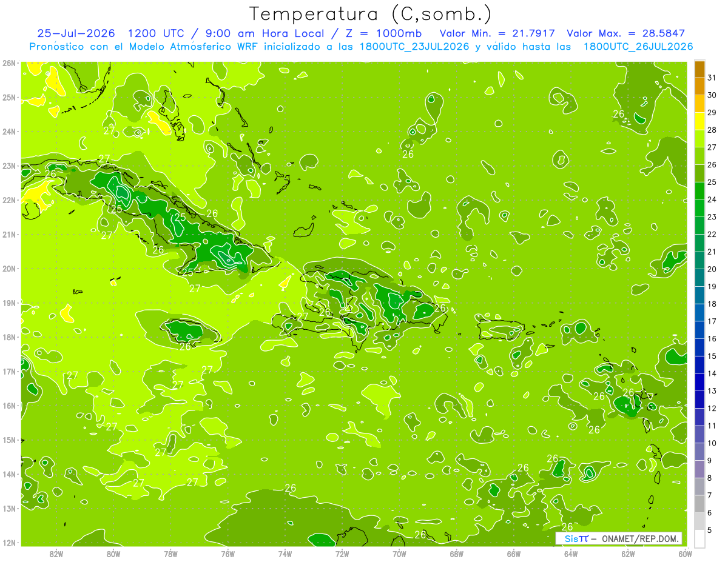Click the 22N latitude axis label

pos(9,200)
